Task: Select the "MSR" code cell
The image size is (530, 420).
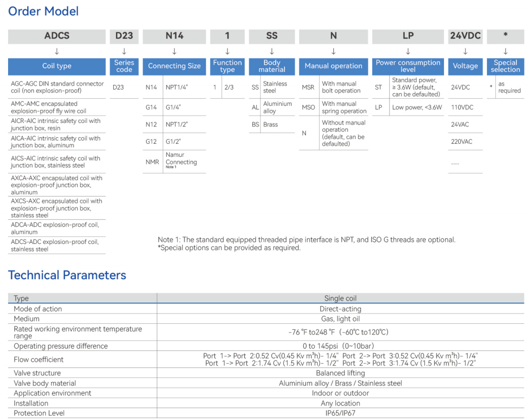Action: [x=308, y=87]
